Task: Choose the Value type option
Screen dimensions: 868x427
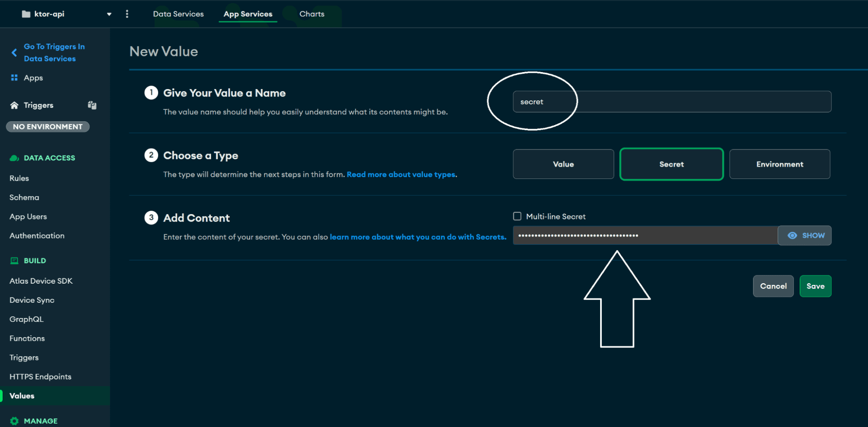Action: 563,164
